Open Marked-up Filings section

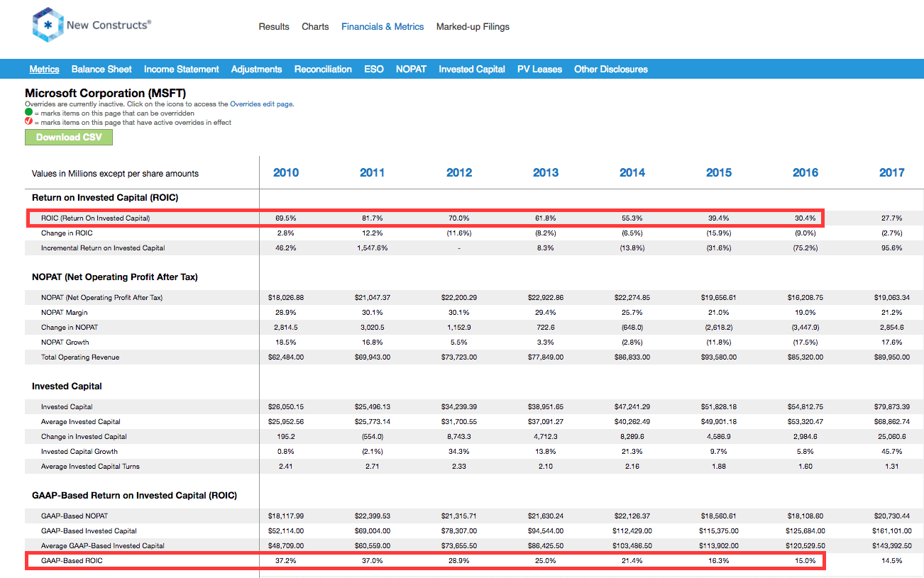(x=473, y=27)
